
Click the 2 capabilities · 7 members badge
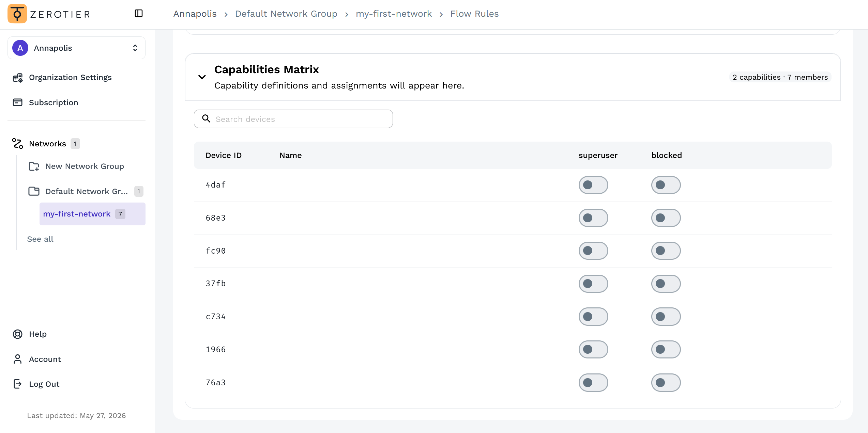[780, 77]
